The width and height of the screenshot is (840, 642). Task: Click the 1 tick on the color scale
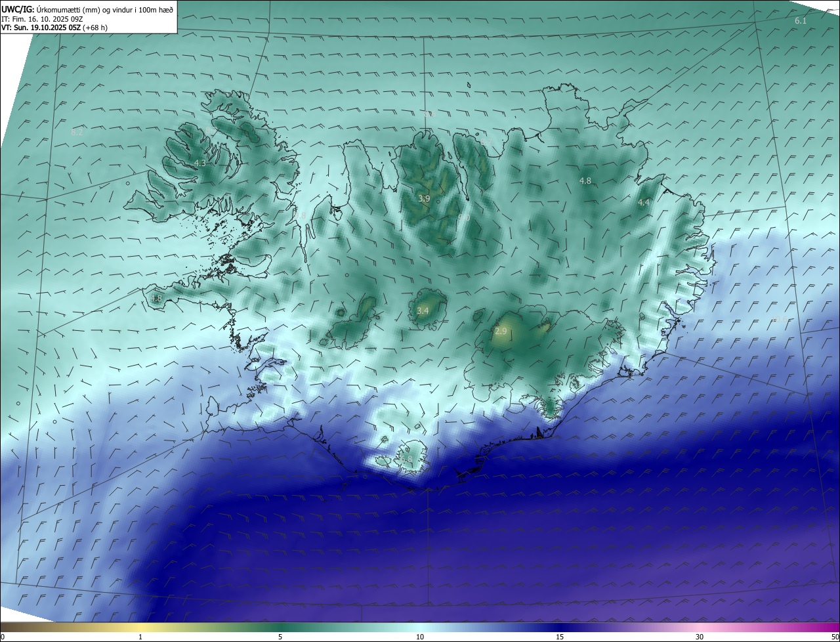(140, 637)
